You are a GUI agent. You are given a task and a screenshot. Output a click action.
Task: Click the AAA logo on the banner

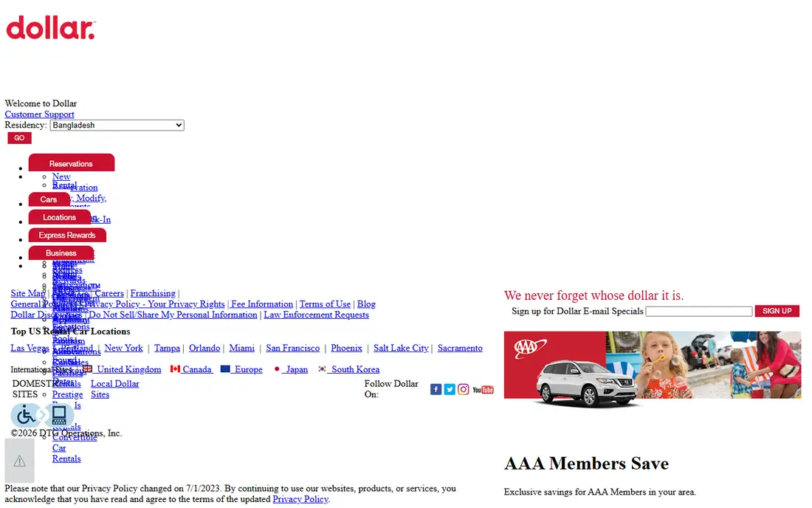coord(530,348)
